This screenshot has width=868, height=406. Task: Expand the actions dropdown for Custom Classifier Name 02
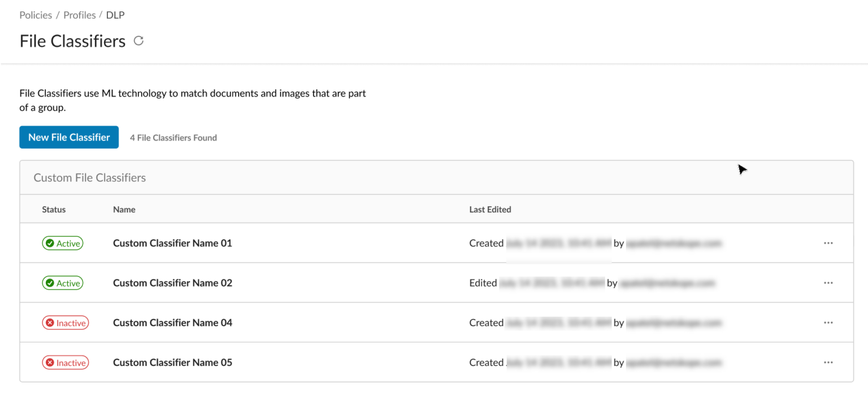828,282
